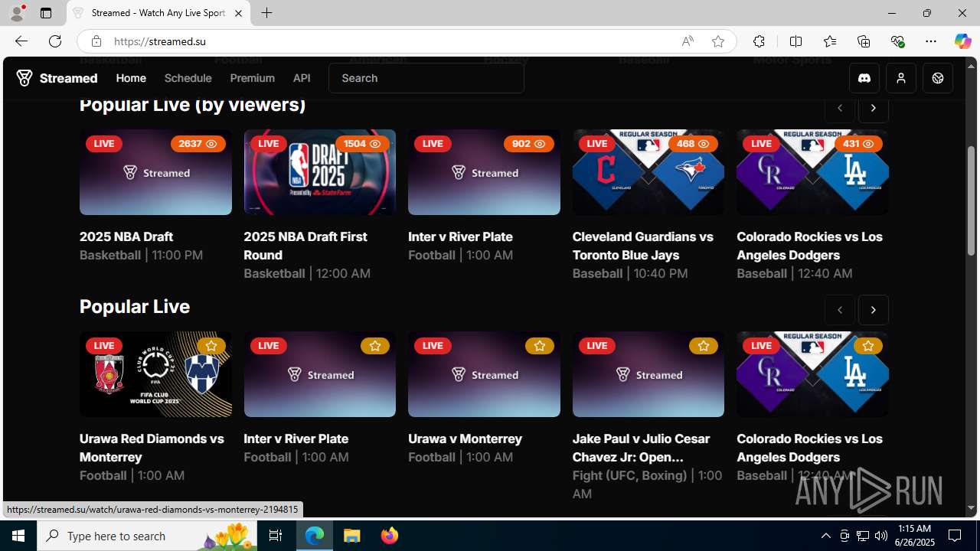This screenshot has height=551, width=980.
Task: Open Edge Settings and more menu
Action: [931, 41]
